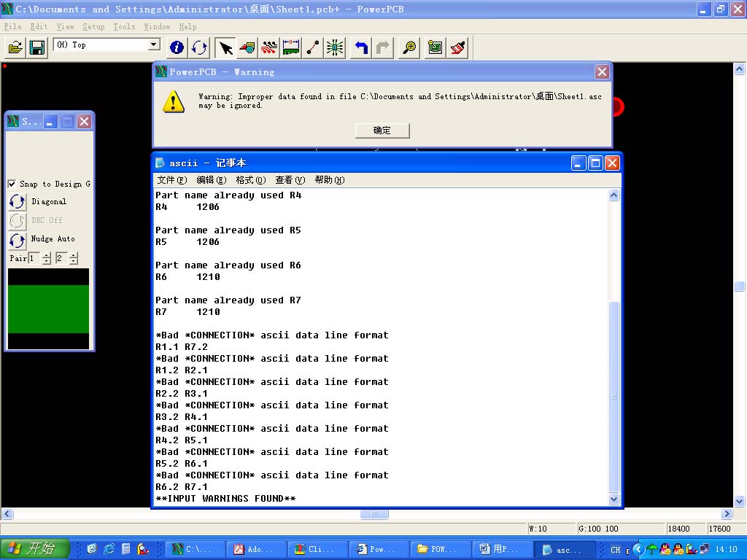Adjust the first Pair spinner arrows

click(x=46, y=259)
